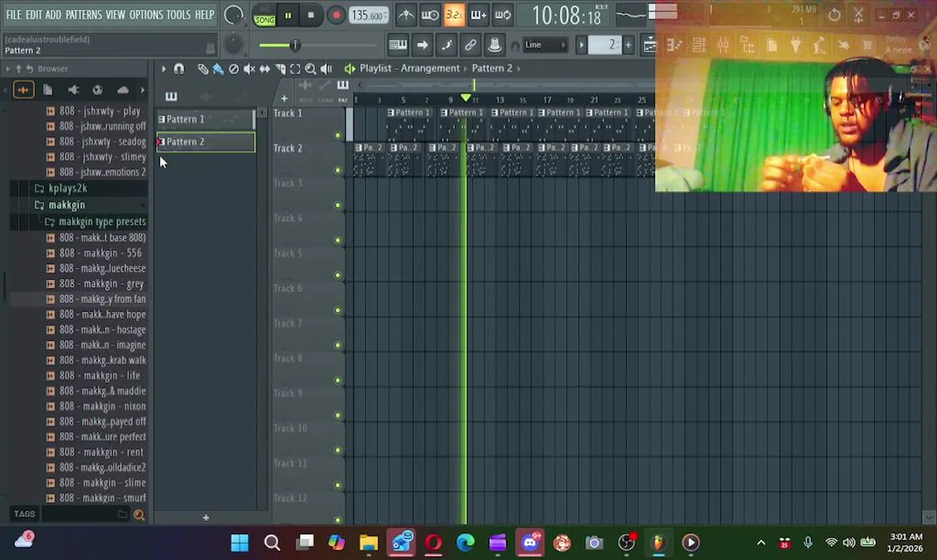Viewport: 937px width, 560px height.
Task: Open the ADD menu
Action: (x=53, y=15)
